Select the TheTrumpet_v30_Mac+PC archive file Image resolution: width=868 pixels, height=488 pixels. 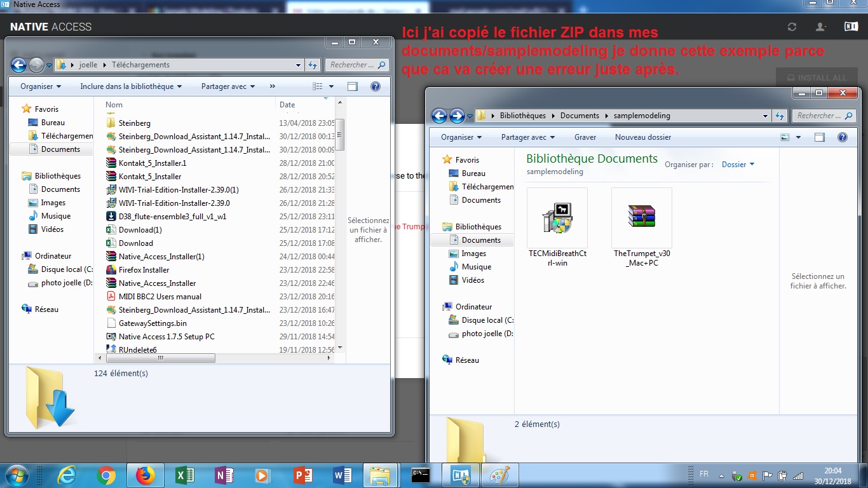642,229
